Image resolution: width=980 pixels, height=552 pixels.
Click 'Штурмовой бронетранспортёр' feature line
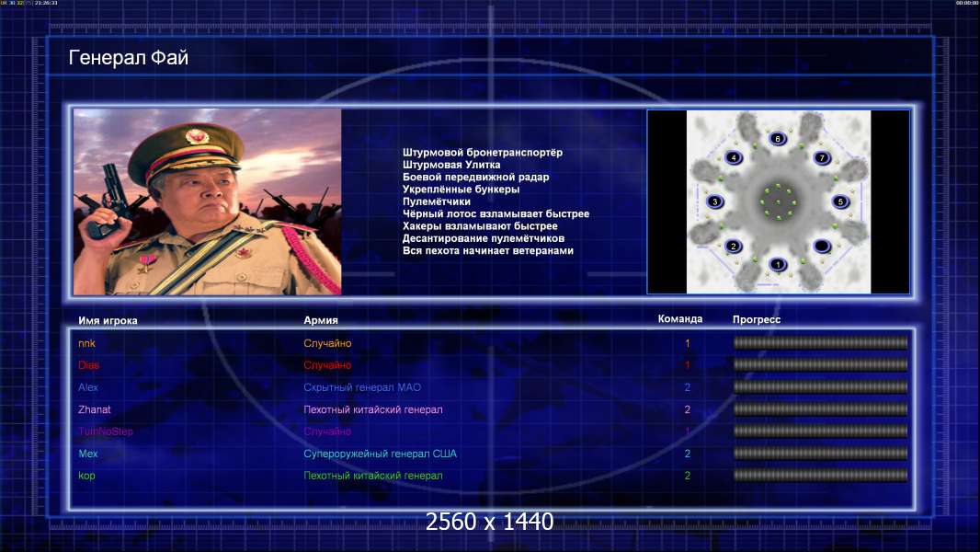(x=483, y=153)
